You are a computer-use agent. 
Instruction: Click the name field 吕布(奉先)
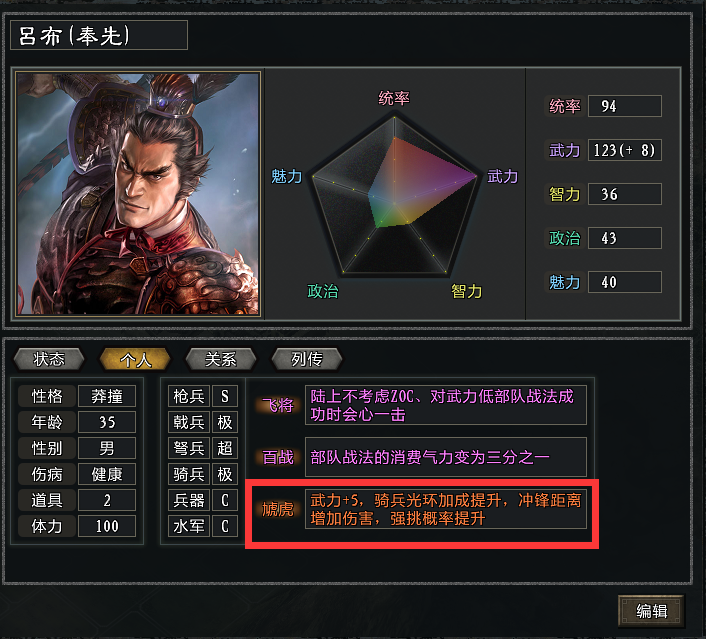tap(99, 35)
